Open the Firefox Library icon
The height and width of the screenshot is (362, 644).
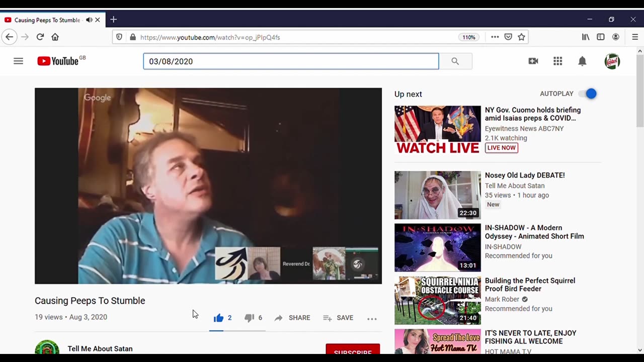click(x=586, y=37)
